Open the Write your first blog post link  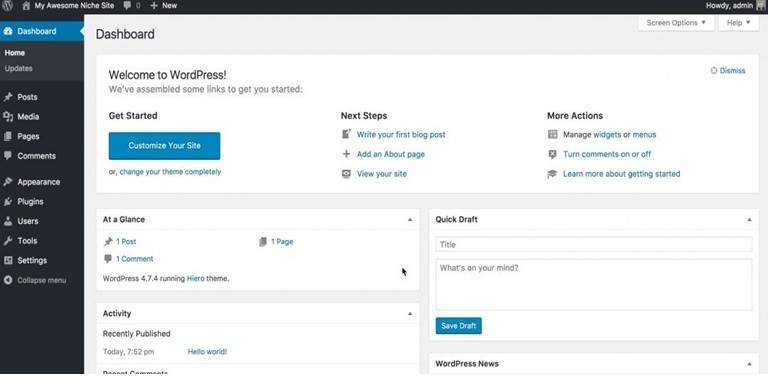pos(401,134)
